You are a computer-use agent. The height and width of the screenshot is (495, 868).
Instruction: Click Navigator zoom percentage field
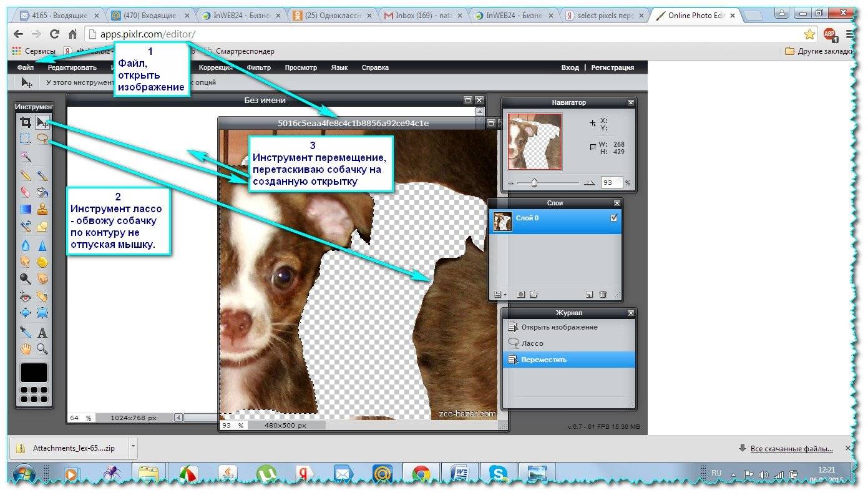[x=612, y=183]
